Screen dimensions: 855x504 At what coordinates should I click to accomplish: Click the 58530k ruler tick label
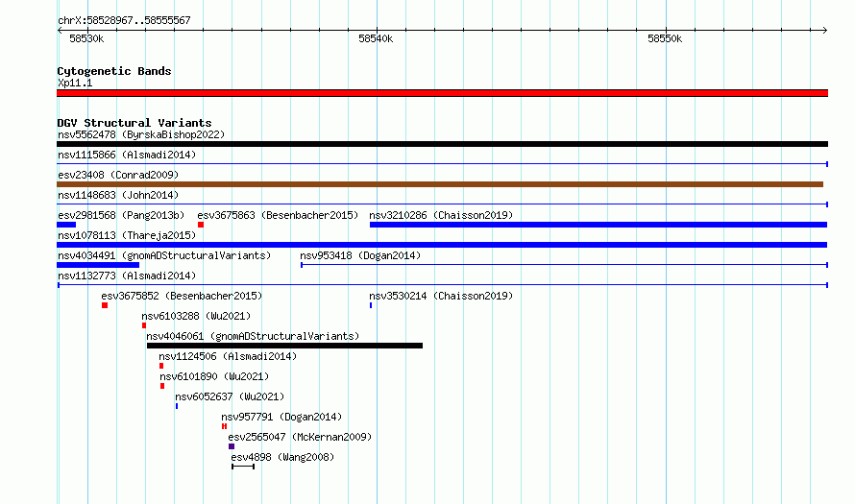pyautogui.click(x=86, y=38)
